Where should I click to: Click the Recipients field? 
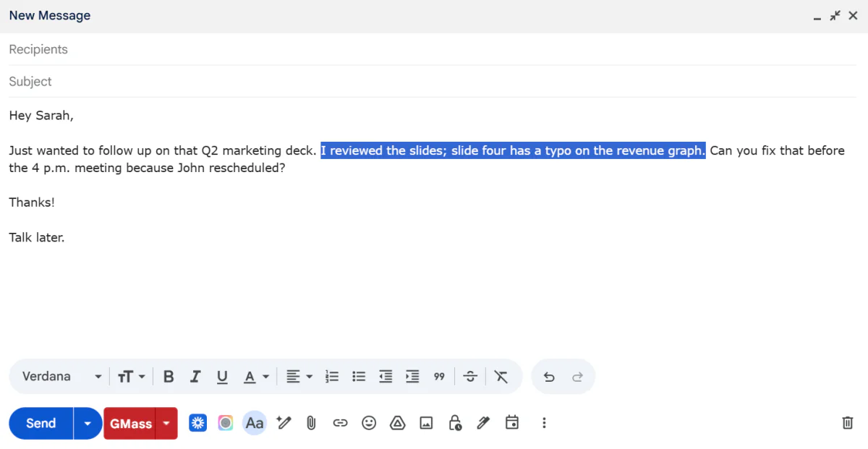click(433, 49)
